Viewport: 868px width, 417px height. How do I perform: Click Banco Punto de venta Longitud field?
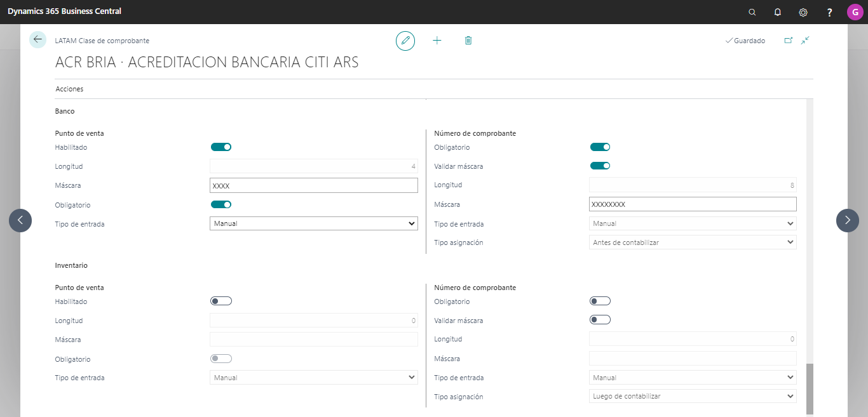point(314,166)
